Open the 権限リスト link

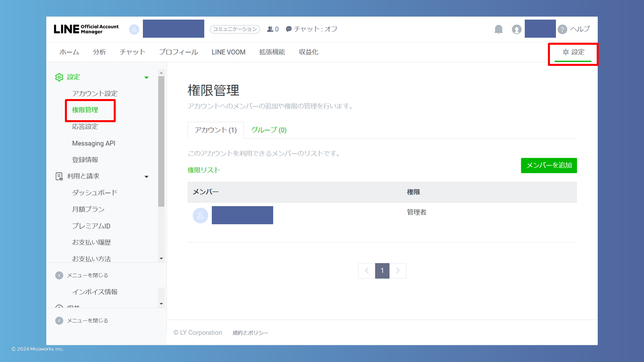click(204, 170)
